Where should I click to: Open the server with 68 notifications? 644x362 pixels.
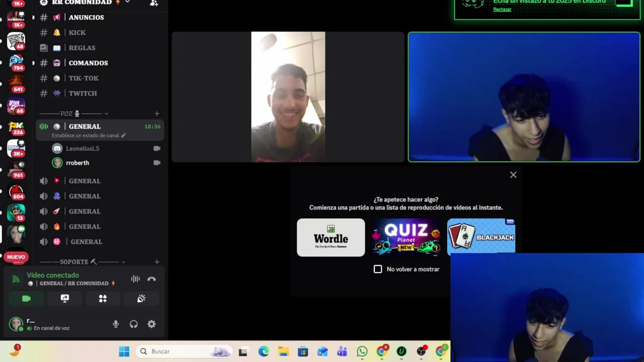16,41
